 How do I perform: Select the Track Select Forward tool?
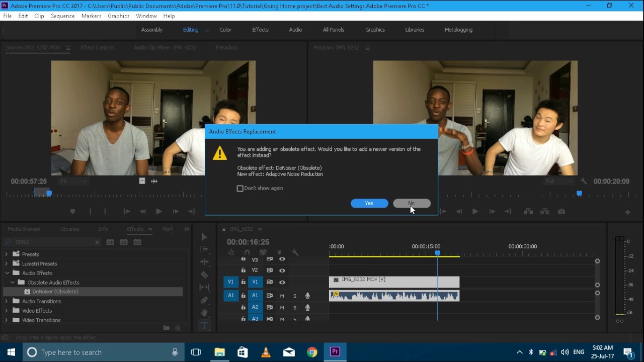(204, 249)
